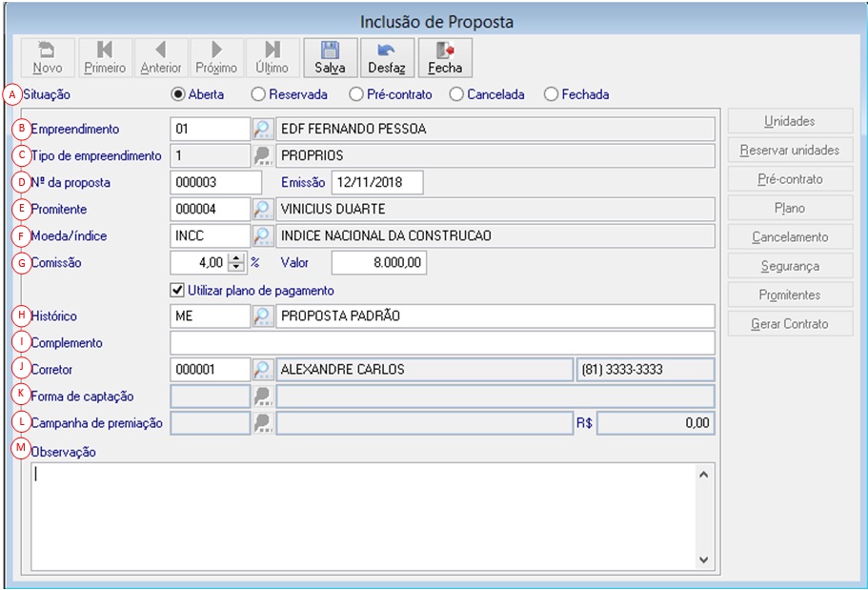Open Histórico search magnifier icon
This screenshot has width=868, height=590.
[x=263, y=316]
